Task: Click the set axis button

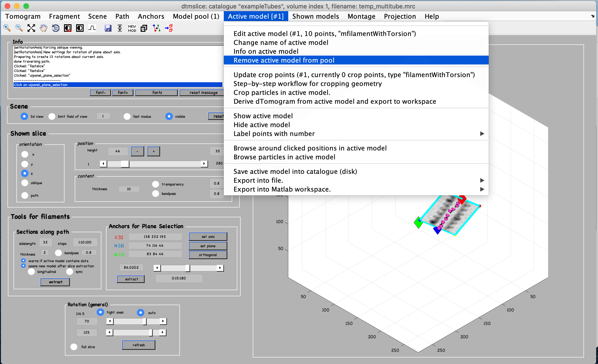Action: click(208, 237)
